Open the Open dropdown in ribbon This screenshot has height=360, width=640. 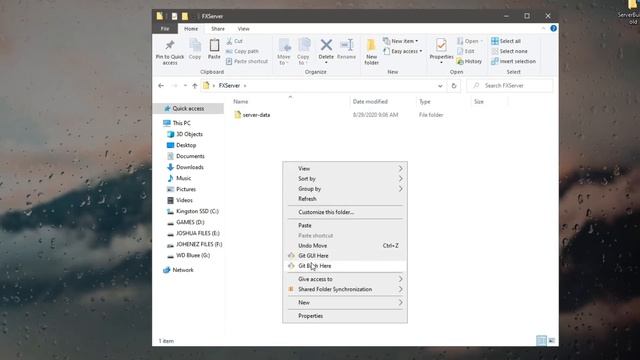[x=469, y=41]
